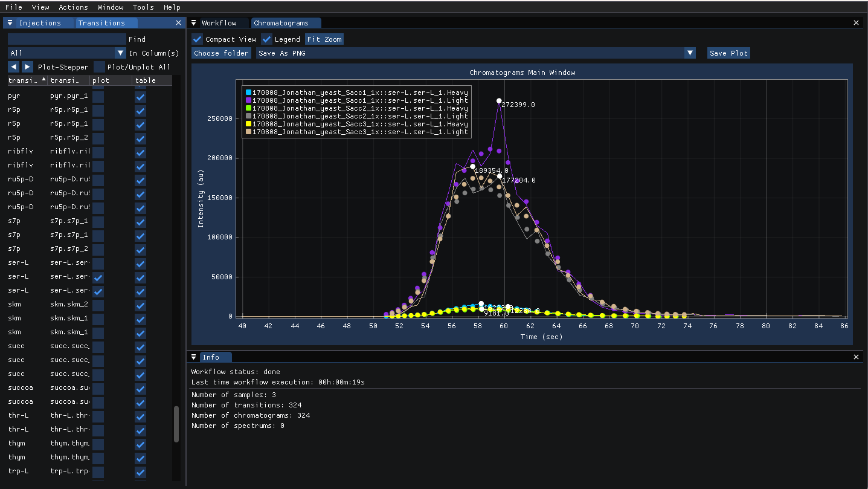Collapse the Injections panel triangle icon
This screenshot has height=489, width=868.
pos(10,23)
